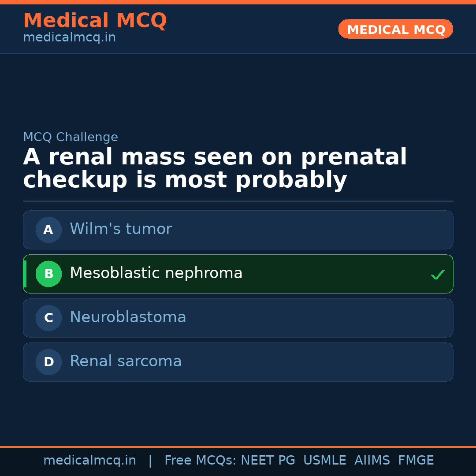Click the NEET PG footer text
Image resolution: width=476 pixels, height=476 pixels.
click(268, 461)
